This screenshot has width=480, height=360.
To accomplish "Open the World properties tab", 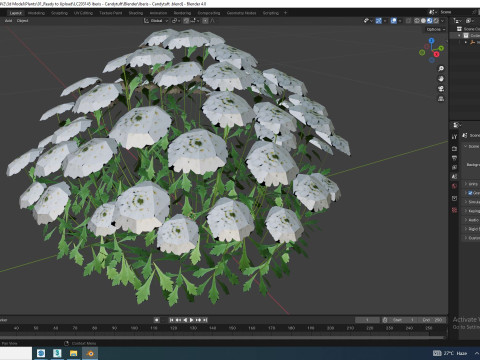I will (454, 186).
